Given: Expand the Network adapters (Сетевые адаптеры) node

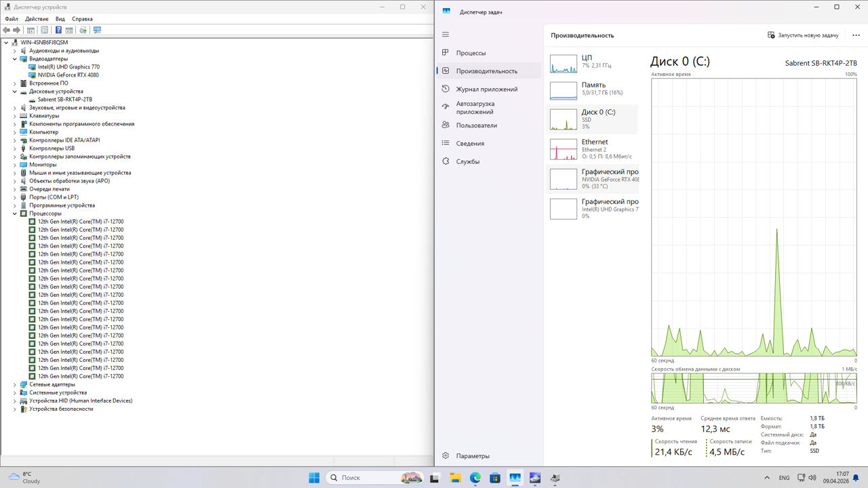Looking at the screenshot, I should point(15,384).
